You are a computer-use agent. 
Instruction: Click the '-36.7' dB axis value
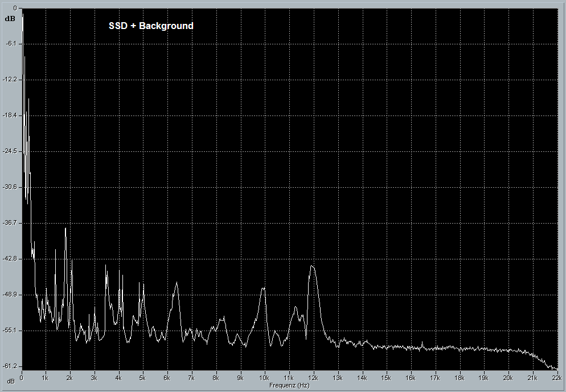(10, 223)
